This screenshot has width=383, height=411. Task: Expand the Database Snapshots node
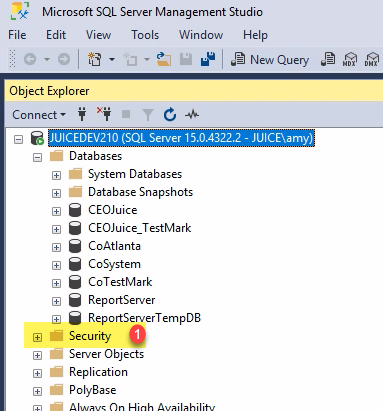click(x=56, y=193)
